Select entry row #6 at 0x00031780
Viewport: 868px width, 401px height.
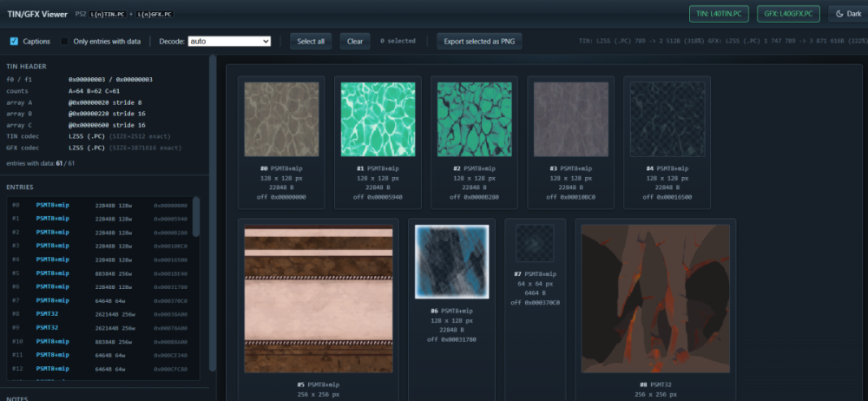100,287
